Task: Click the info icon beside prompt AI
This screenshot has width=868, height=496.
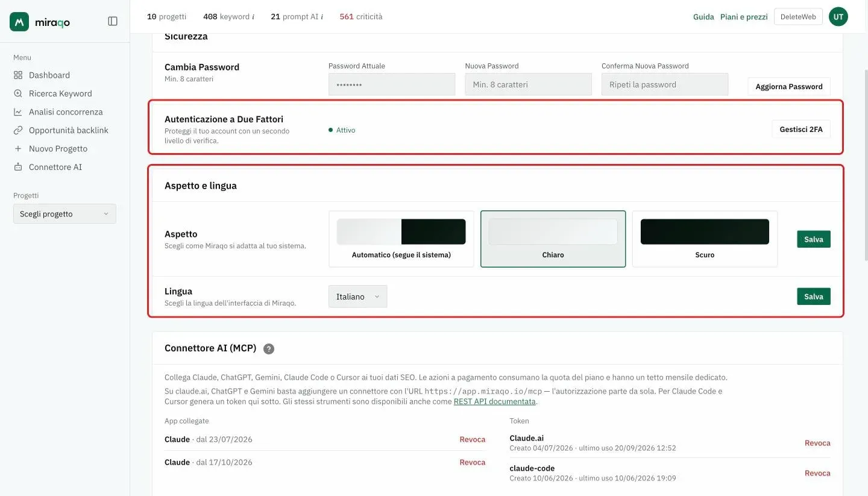Action: click(x=322, y=17)
